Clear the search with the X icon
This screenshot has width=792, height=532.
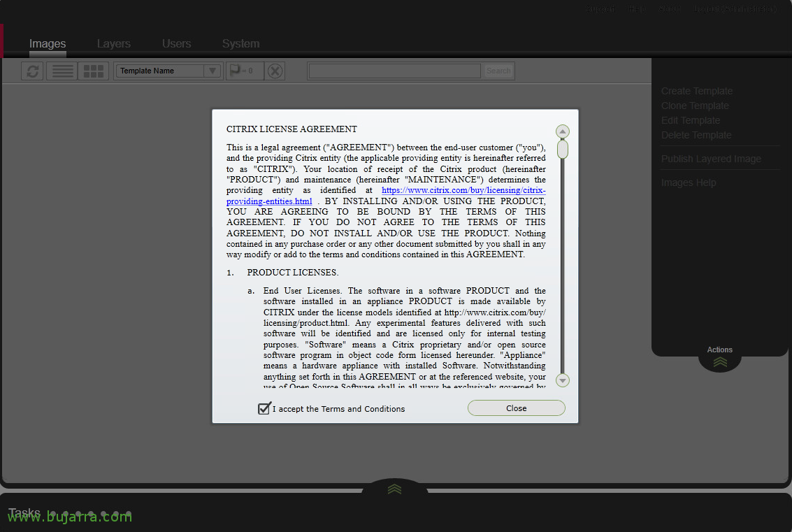[x=275, y=71]
